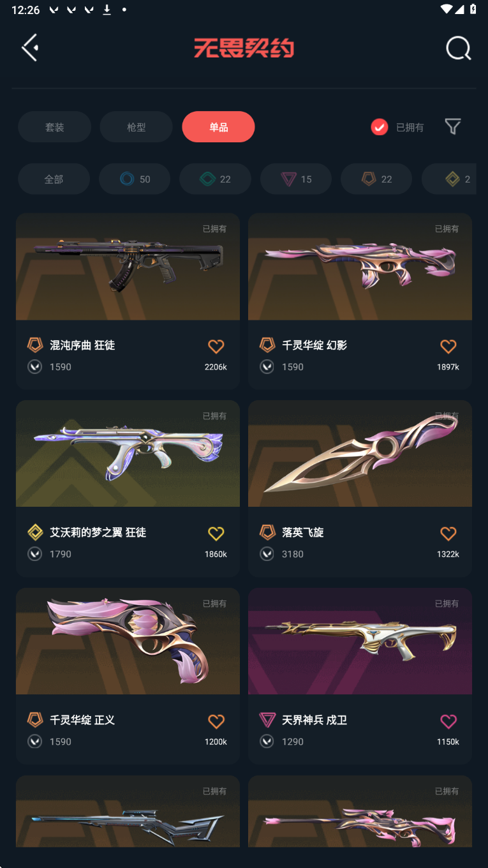Viewport: 488px width, 868px height.
Task: Favorite 混沌序曲 狂徒 with heart icon
Action: tap(216, 346)
